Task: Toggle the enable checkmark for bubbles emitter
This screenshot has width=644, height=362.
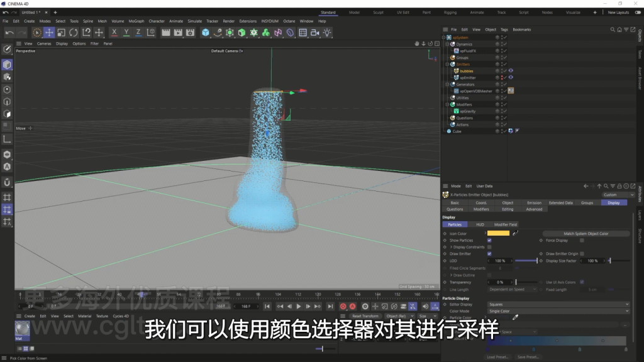Action: click(x=505, y=71)
